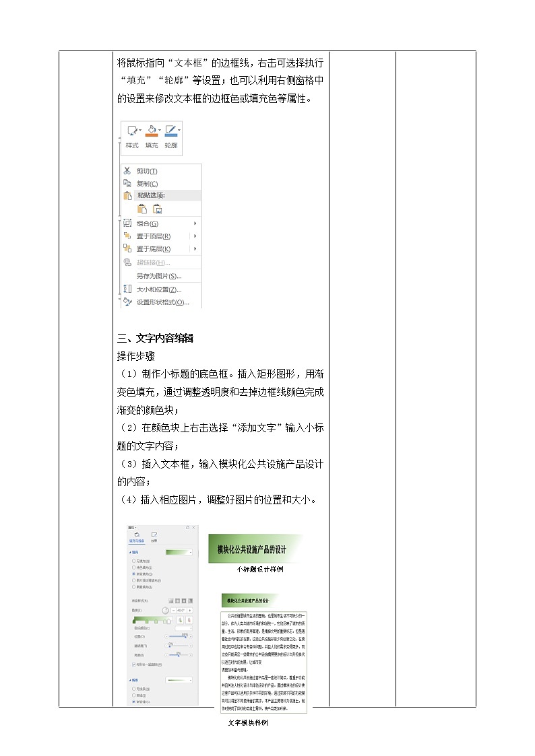Screen dimensions: 535x756
Task: Expand the 置于底层(K) submenu arrow
Action: point(195,249)
